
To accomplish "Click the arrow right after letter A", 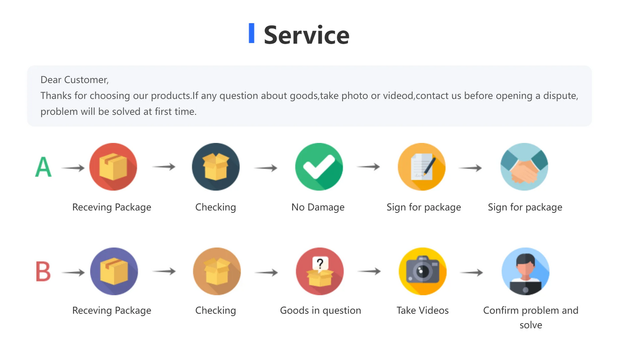I will (x=73, y=168).
